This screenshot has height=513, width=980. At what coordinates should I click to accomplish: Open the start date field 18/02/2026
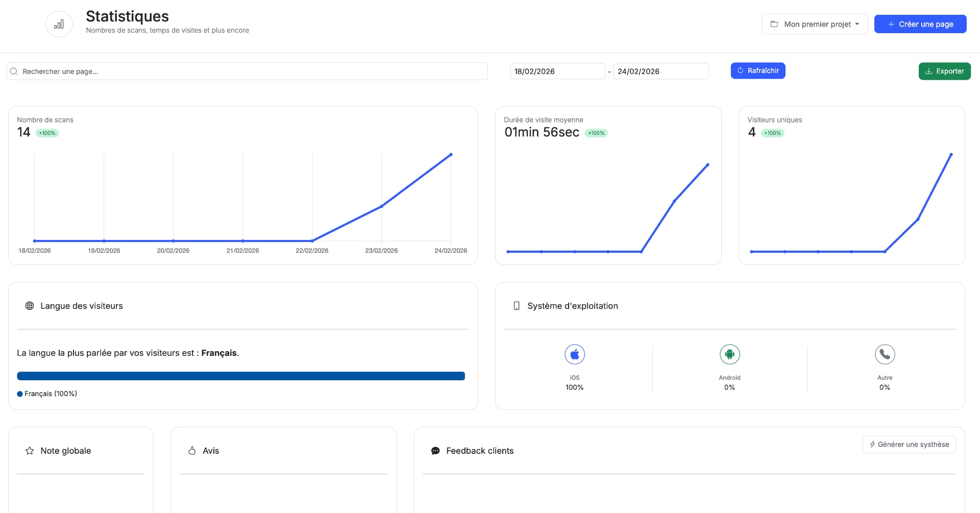(557, 71)
